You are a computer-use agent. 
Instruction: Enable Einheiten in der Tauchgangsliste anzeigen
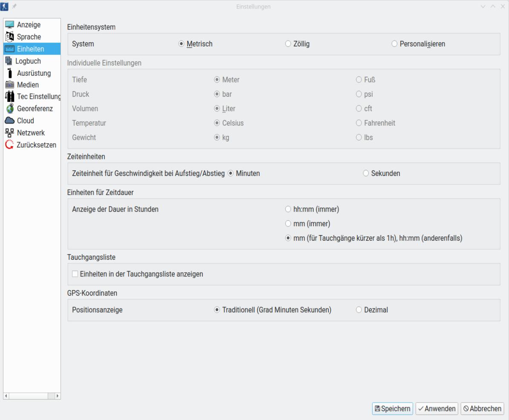tap(75, 274)
